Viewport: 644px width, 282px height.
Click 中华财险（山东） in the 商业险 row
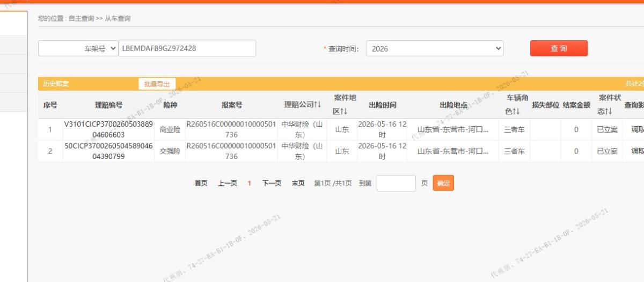[x=303, y=129]
